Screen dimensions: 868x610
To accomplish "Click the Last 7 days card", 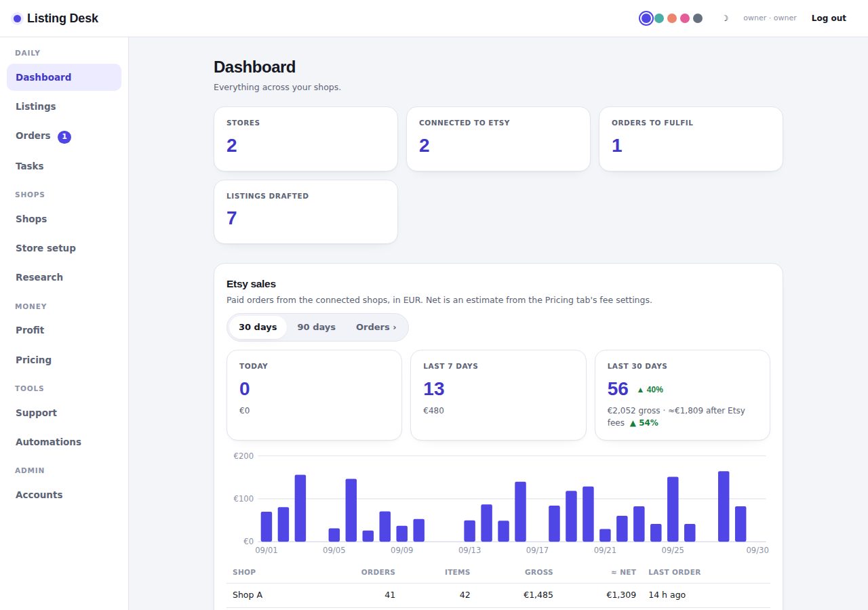I will [498, 395].
